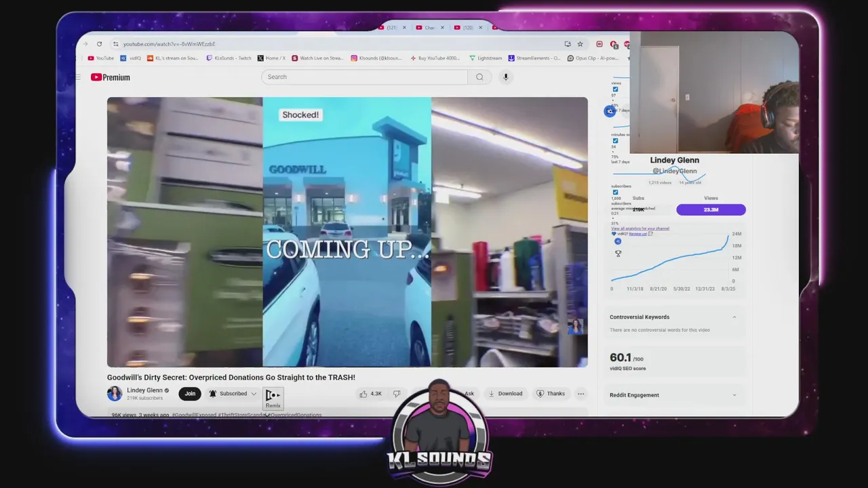Click the Download button
This screenshot has width=868, height=488.
point(505,394)
